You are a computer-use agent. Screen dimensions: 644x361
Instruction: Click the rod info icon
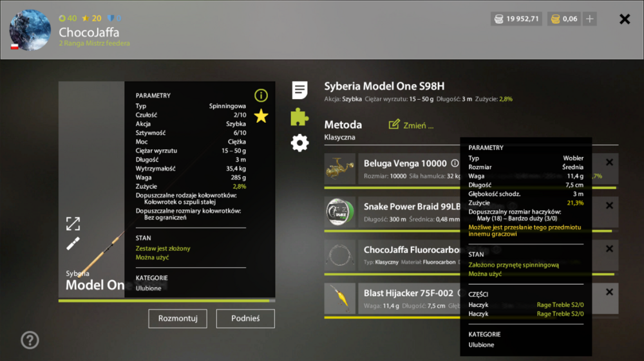coord(261,96)
